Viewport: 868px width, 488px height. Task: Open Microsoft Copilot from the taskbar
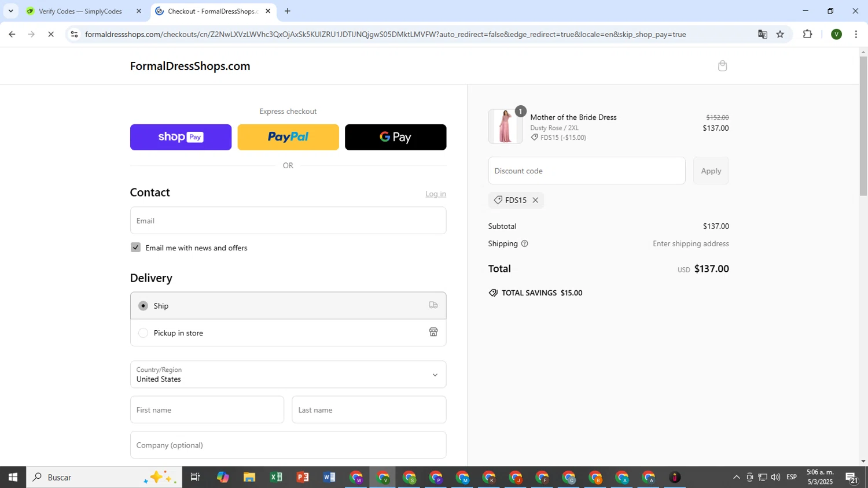(x=223, y=477)
